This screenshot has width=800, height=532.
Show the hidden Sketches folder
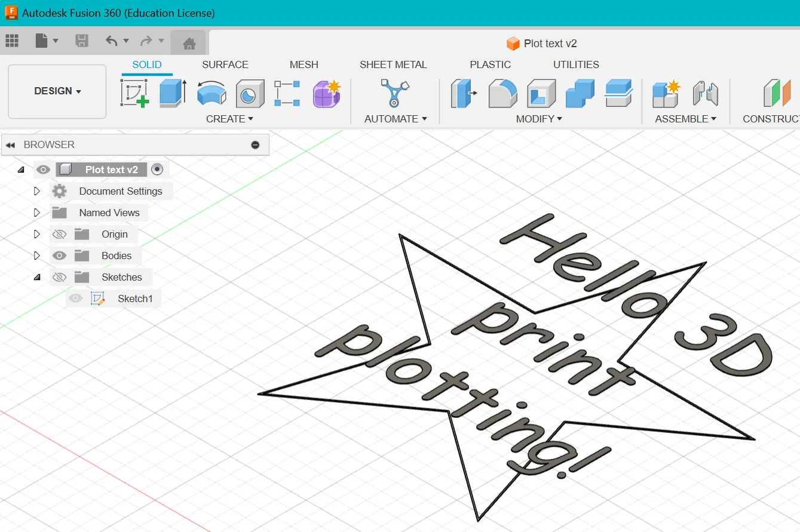click(x=59, y=277)
